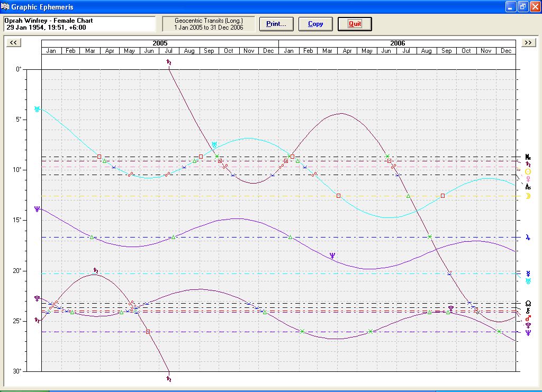Click the cyan Uranus glyph at left axis

pyautogui.click(x=37, y=109)
